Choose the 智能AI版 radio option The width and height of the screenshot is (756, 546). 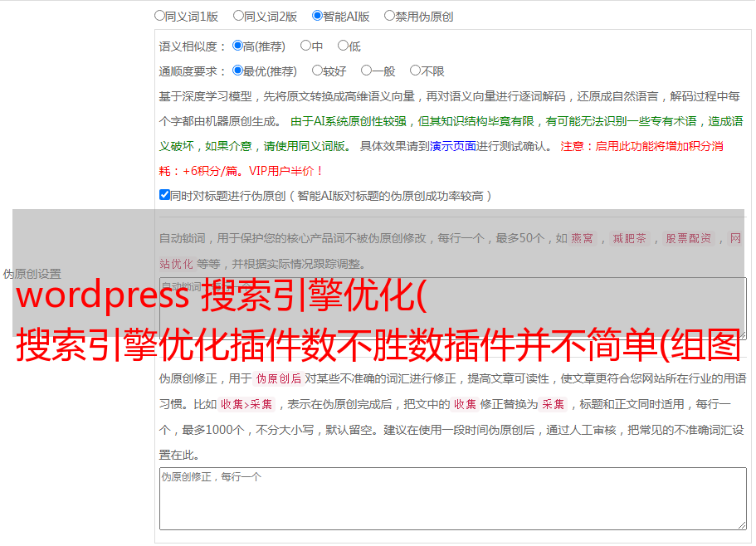point(317,16)
